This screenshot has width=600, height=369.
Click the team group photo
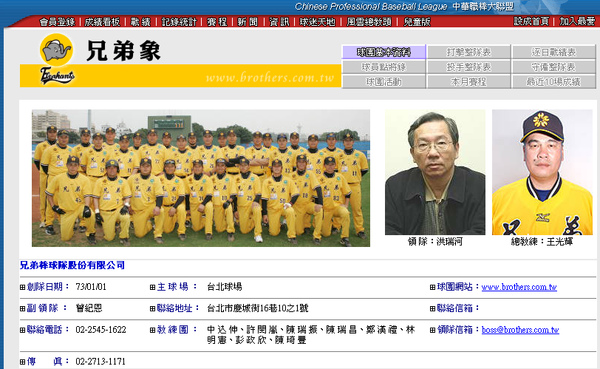pyautogui.click(x=201, y=178)
